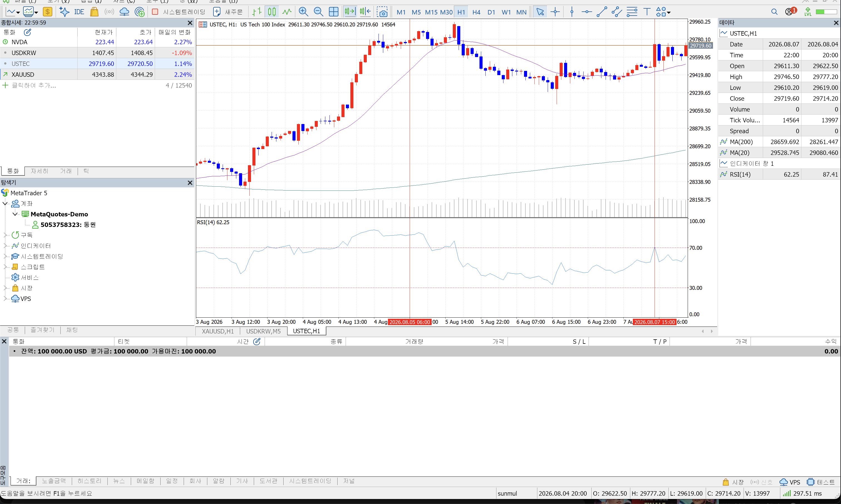The width and height of the screenshot is (841, 504).
Task: Close the toolbox panel with X
Action: tap(4, 341)
